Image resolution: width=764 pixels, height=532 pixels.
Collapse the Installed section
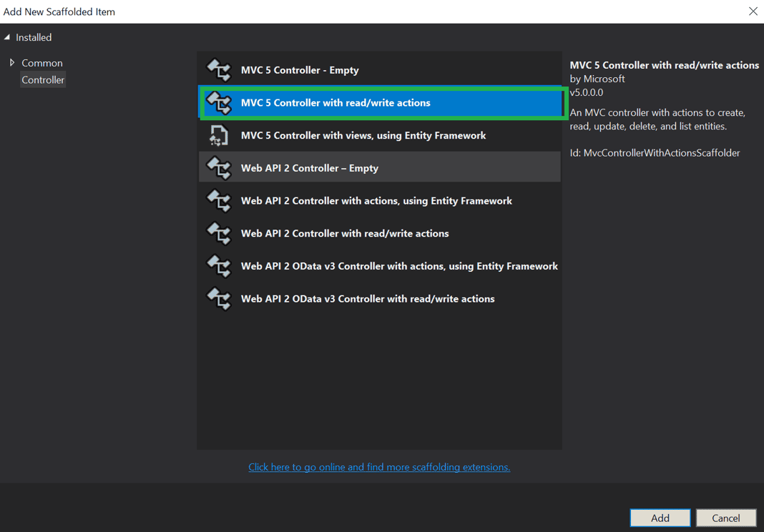(x=9, y=37)
